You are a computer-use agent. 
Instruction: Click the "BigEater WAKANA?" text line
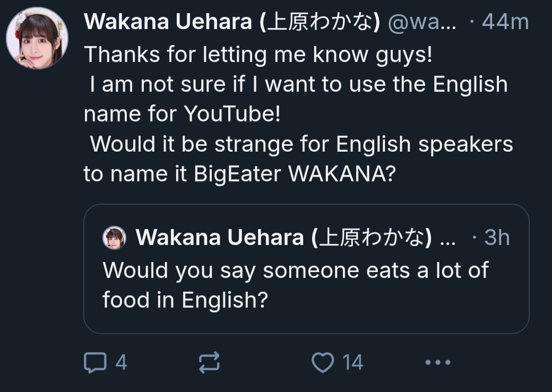coord(239,175)
